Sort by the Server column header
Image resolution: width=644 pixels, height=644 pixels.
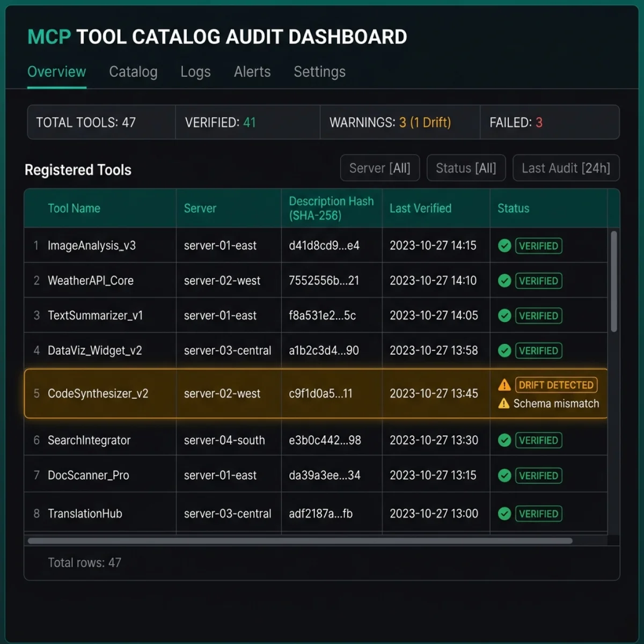coord(200,208)
